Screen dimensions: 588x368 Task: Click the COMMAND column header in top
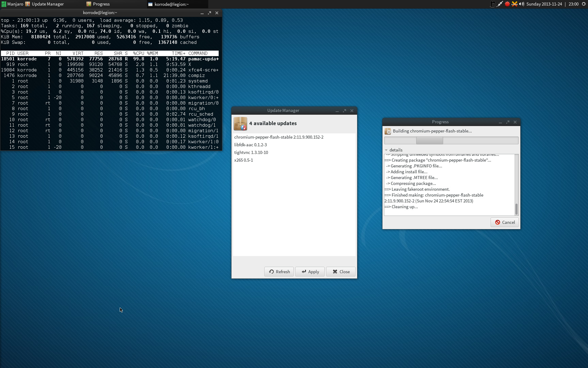point(198,53)
